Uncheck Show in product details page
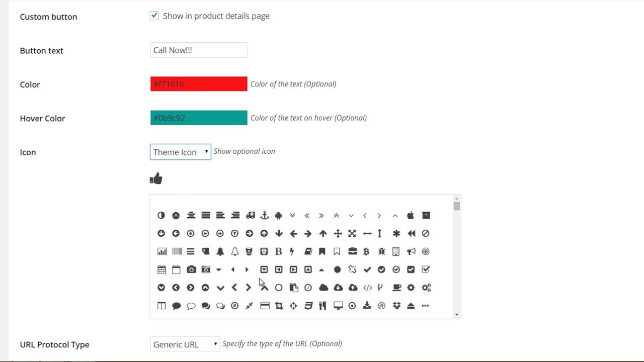 point(154,16)
